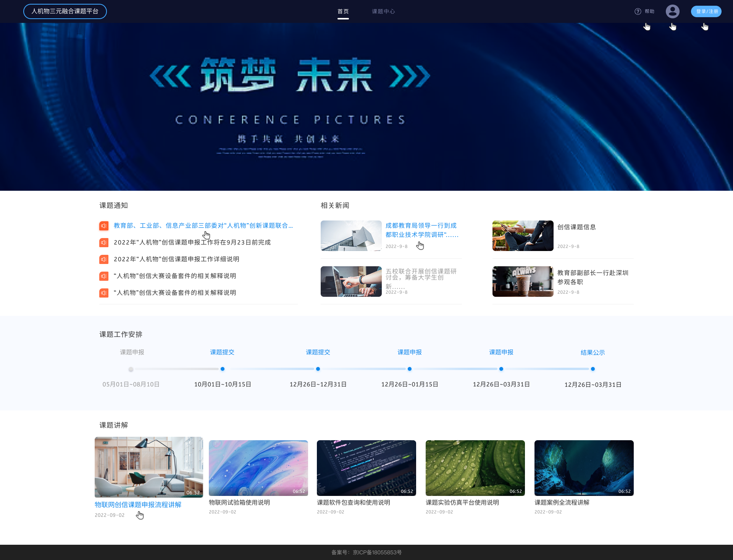This screenshot has width=733, height=560.
Task: Click the 创信课题信息 news thumbnail
Action: (523, 236)
